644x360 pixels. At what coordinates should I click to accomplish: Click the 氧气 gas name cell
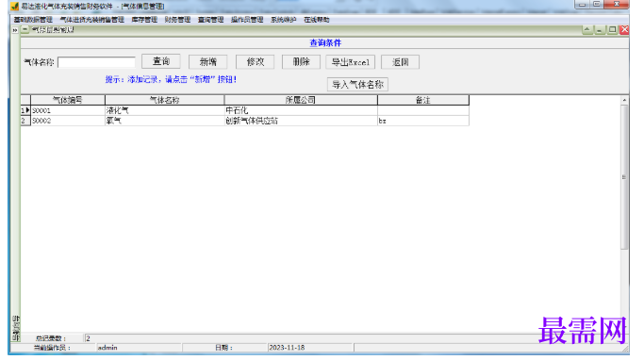click(165, 121)
